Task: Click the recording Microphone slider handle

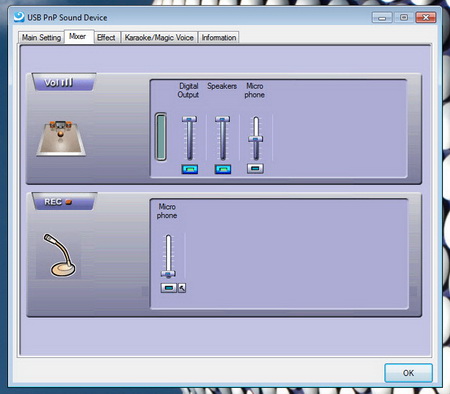Action: 168,274
